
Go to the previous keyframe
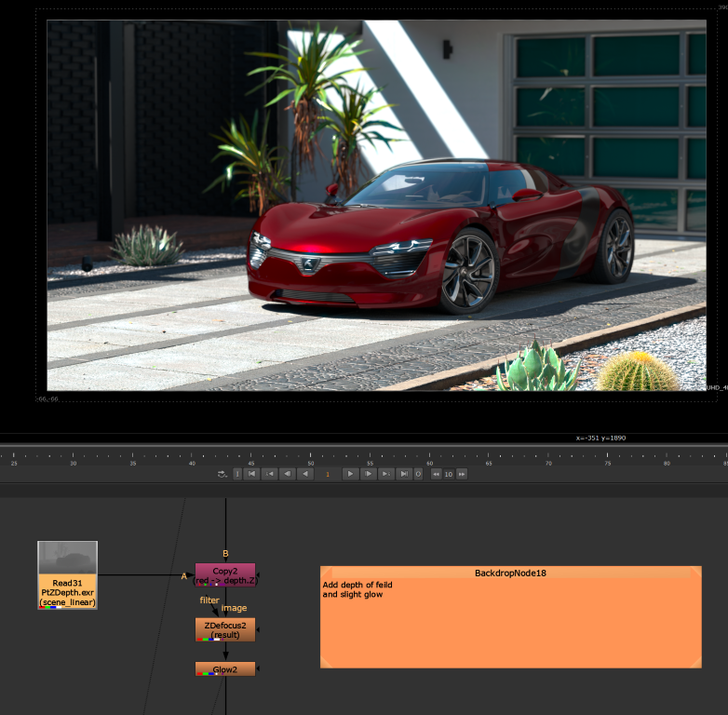pyautogui.click(x=270, y=474)
